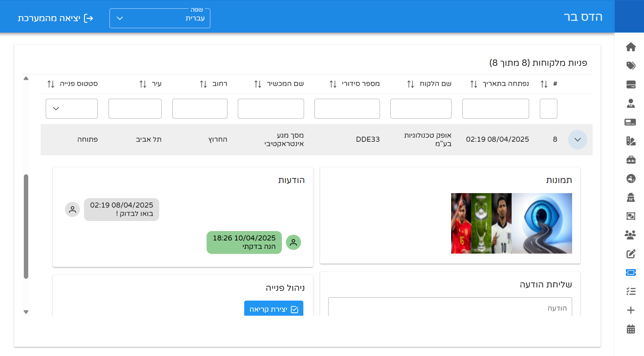
Task: Open the globe icon in the sidebar
Action: 631,178
